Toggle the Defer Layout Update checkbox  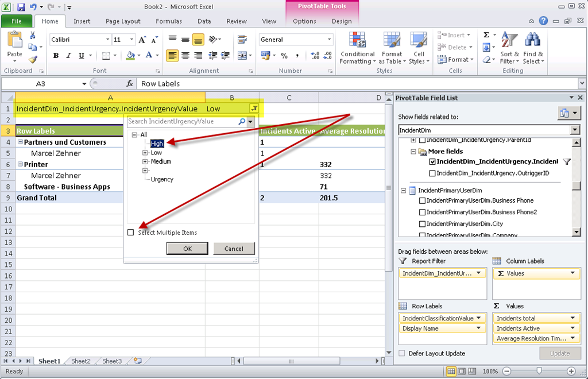coord(402,354)
